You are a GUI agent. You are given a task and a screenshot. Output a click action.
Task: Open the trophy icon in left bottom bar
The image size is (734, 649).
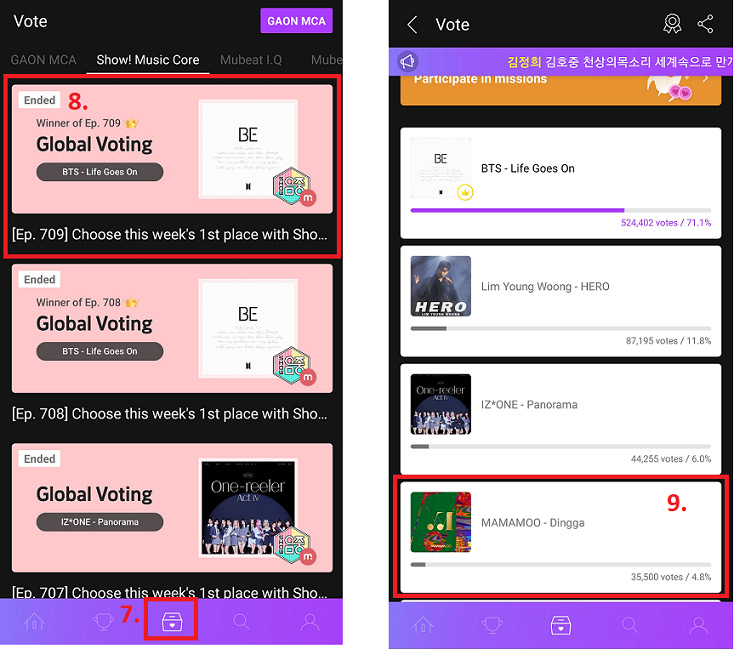coord(103,622)
